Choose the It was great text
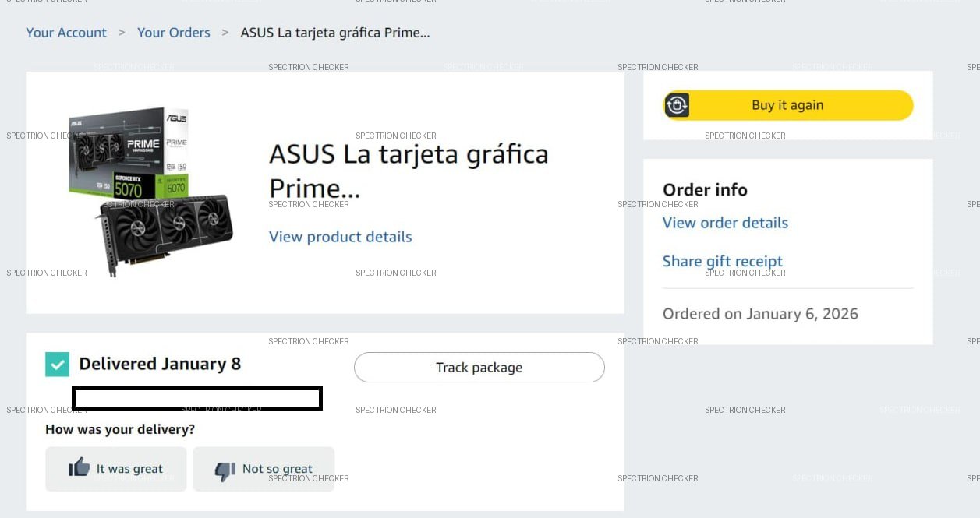Image resolution: width=980 pixels, height=518 pixels. pyautogui.click(x=129, y=469)
